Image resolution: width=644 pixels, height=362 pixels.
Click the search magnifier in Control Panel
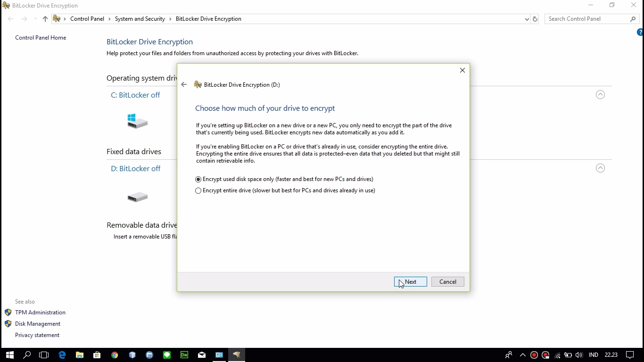click(x=633, y=19)
